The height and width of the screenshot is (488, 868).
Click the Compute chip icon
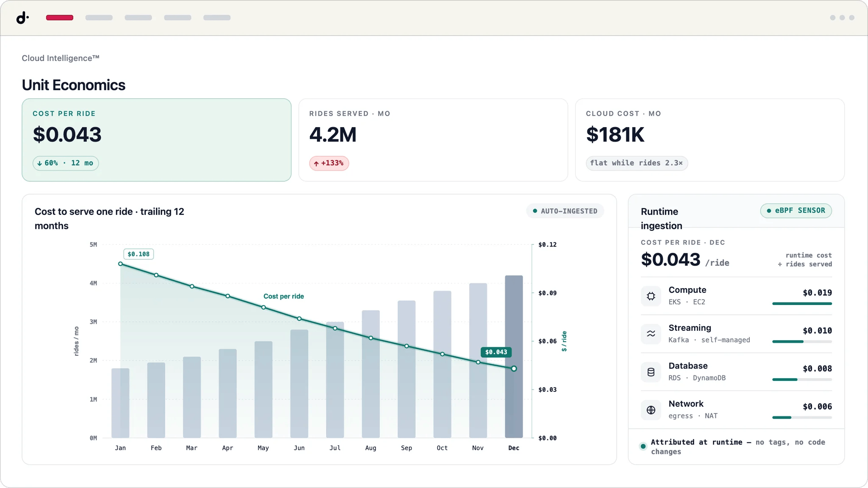pyautogui.click(x=651, y=296)
